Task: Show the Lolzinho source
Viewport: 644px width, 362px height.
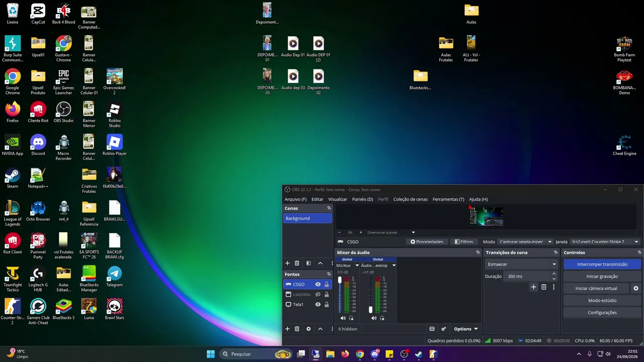Action: pyautogui.click(x=318, y=294)
